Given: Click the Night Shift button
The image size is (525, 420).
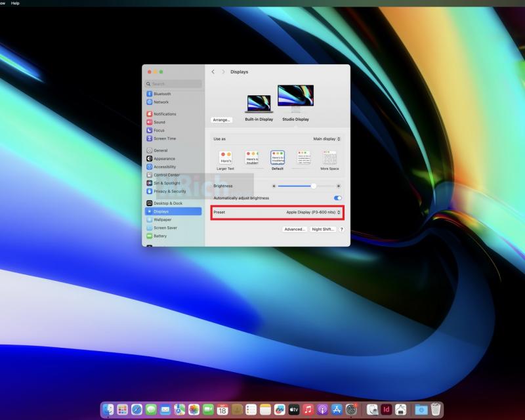Looking at the screenshot, I should pyautogui.click(x=323, y=229).
